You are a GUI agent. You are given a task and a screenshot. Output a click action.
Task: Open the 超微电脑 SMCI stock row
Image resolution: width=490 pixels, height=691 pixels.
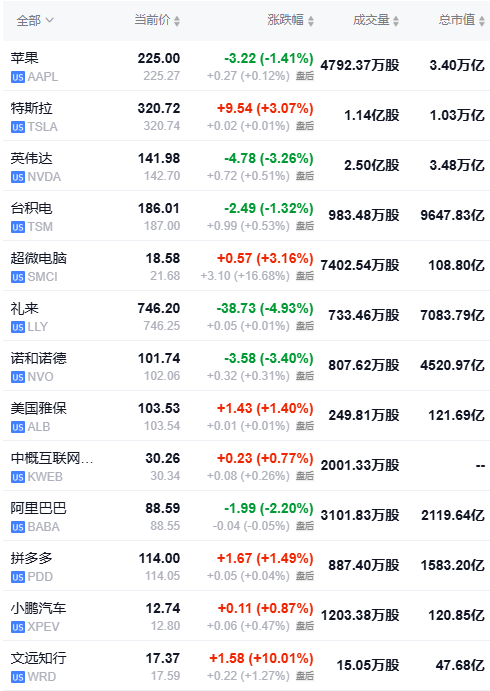[246, 266]
